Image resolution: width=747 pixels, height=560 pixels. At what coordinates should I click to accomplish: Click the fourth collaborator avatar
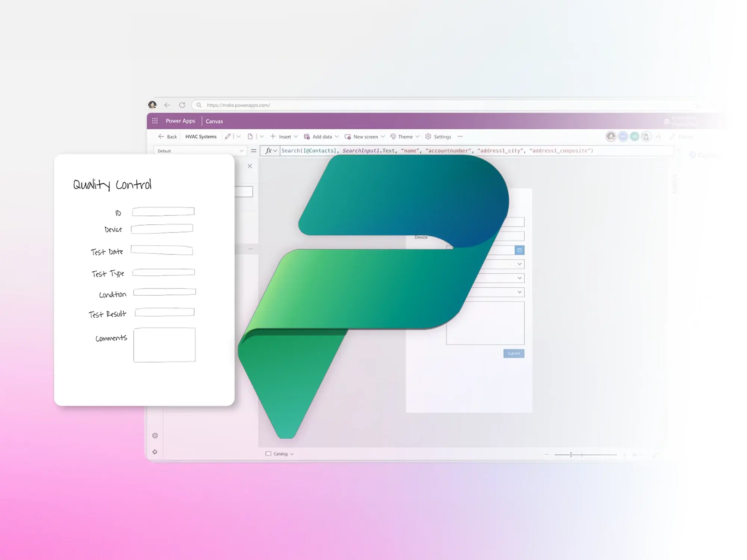point(646,137)
